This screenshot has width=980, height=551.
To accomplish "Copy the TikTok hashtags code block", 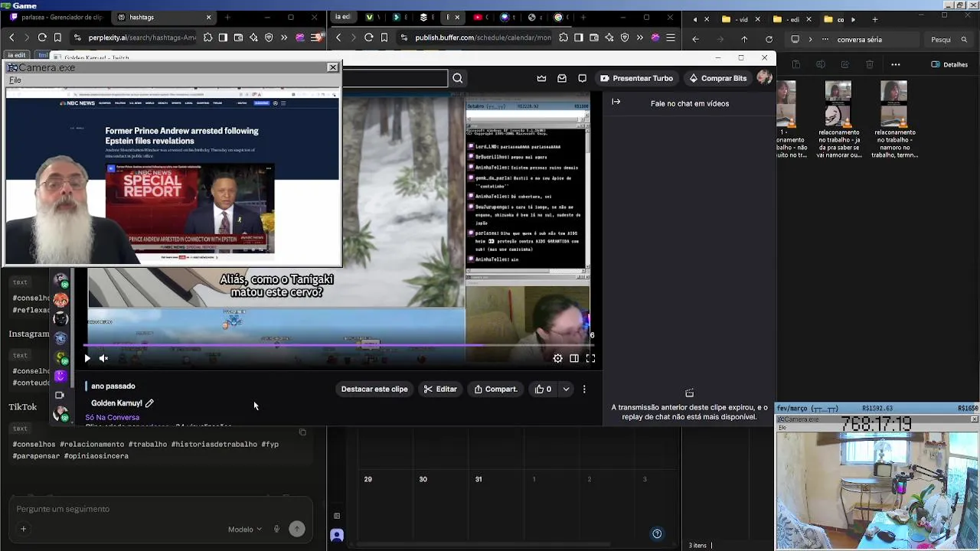I will tap(302, 432).
